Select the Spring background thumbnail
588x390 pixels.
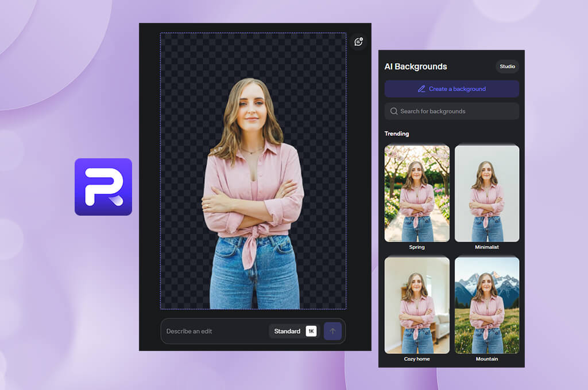point(417,193)
